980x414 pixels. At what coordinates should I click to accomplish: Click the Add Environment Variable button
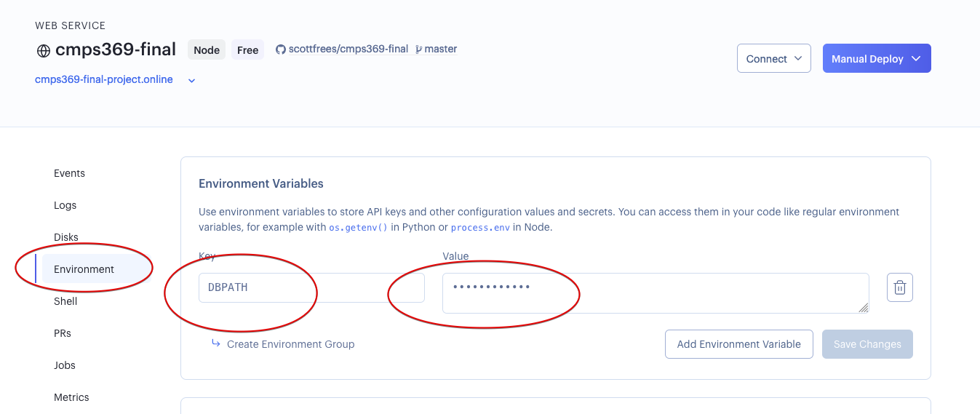[738, 344]
